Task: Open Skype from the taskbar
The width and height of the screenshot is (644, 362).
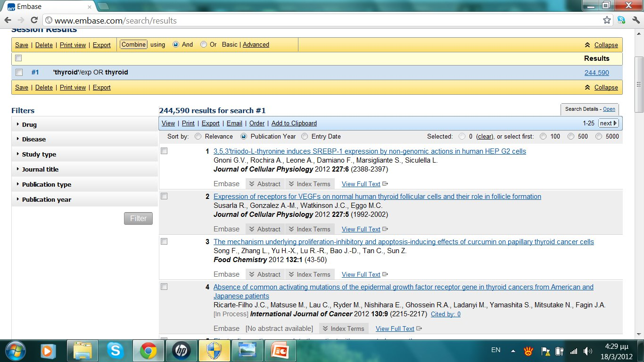Action: pyautogui.click(x=115, y=351)
